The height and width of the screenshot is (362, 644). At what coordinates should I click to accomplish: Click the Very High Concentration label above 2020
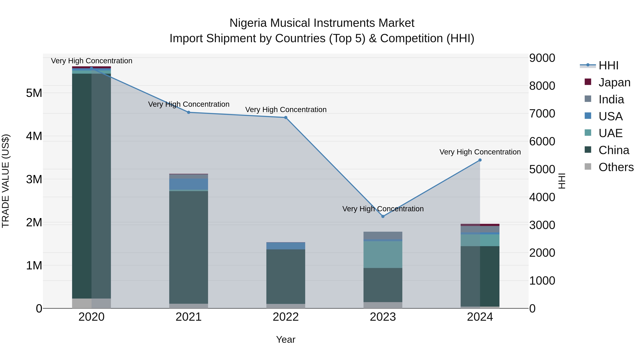[92, 61]
